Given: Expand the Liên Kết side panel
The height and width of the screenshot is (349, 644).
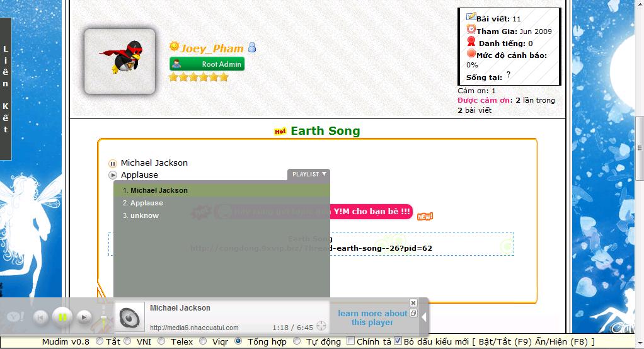Looking at the screenshot, I should click(6, 88).
